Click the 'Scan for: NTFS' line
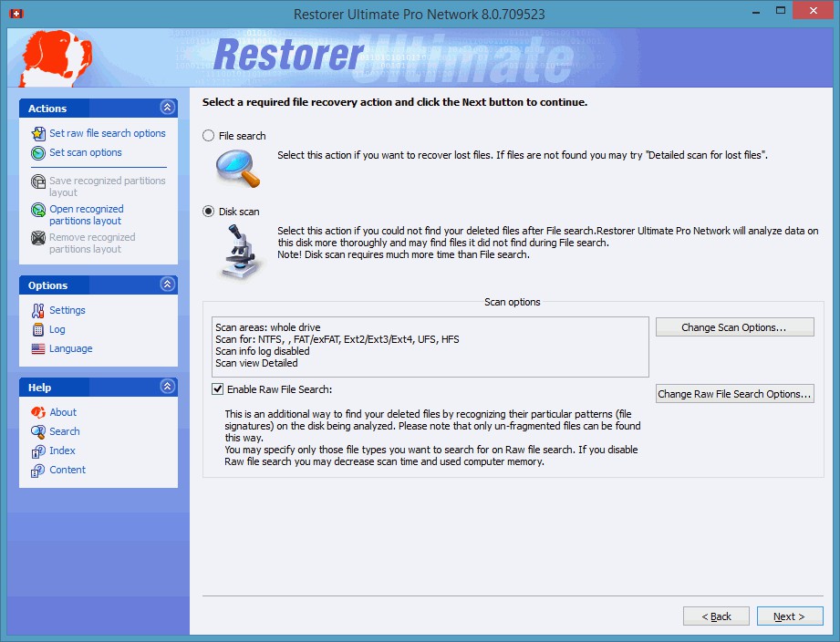Image resolution: width=840 pixels, height=642 pixels. coord(337,339)
